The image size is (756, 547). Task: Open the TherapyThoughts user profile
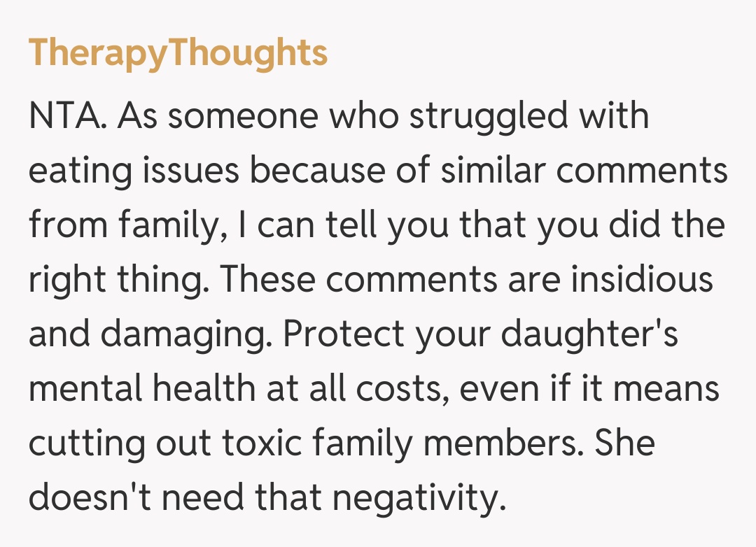178,52
